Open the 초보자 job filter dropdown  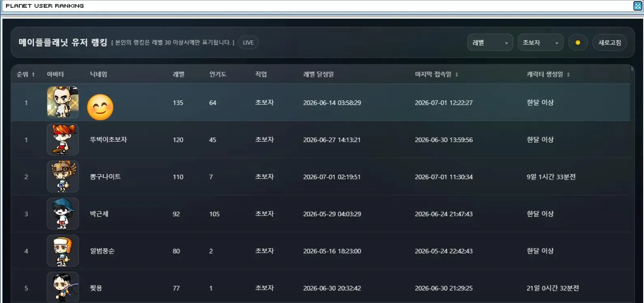[x=540, y=43]
